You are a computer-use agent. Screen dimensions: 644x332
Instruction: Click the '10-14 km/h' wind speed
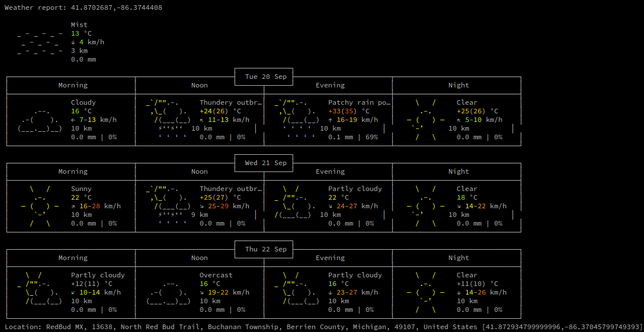tap(100, 292)
